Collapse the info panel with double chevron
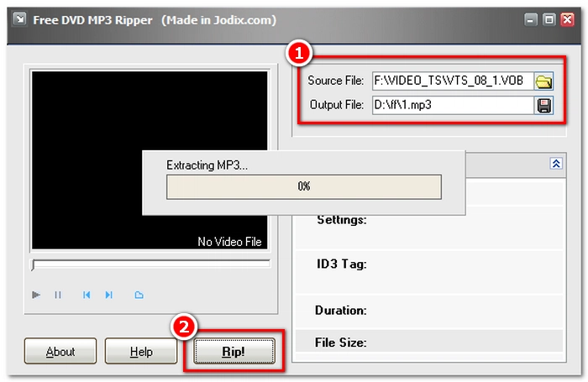The width and height of the screenshot is (588, 382). 556,164
